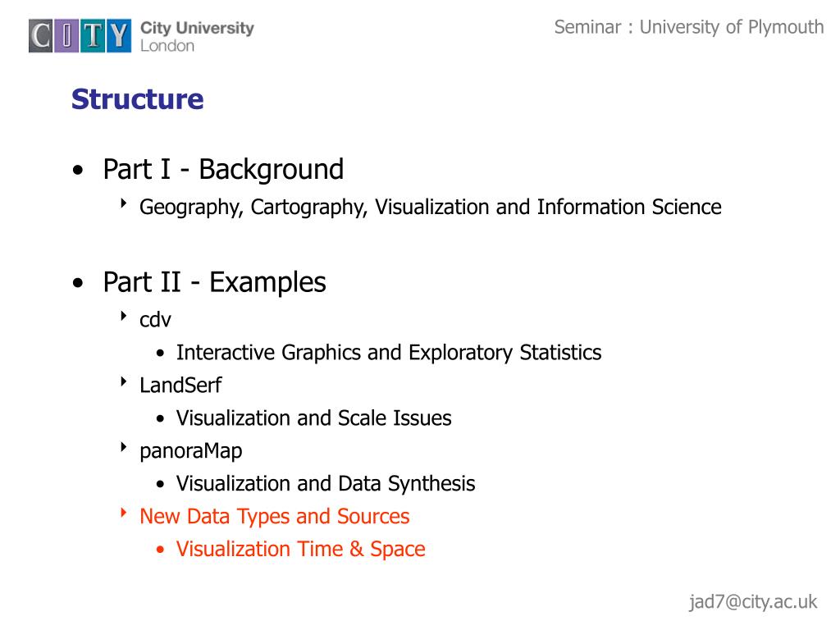Image resolution: width=840 pixels, height=630 pixels.
Task: Click the letter C logo tile
Action: pos(41,36)
